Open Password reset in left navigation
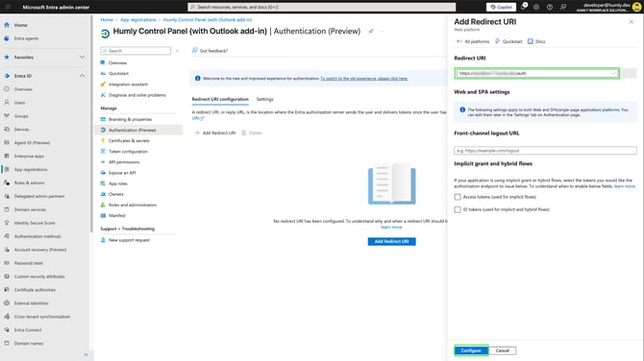 tap(28, 263)
